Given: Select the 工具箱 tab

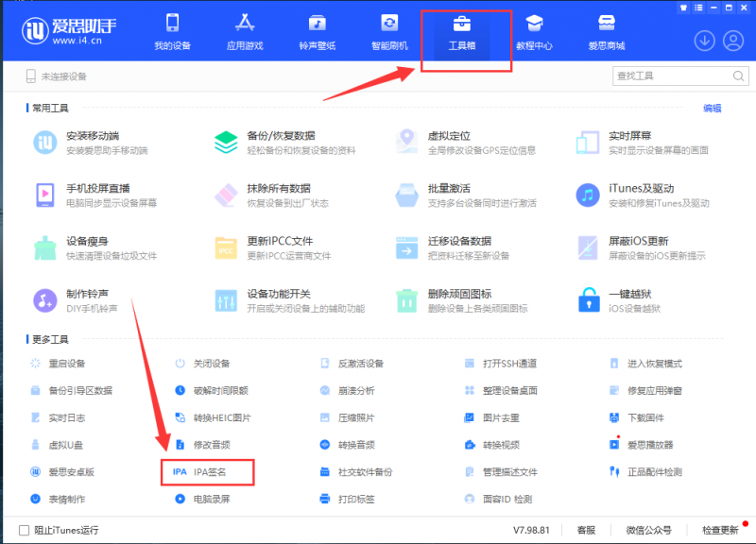Looking at the screenshot, I should (x=462, y=32).
